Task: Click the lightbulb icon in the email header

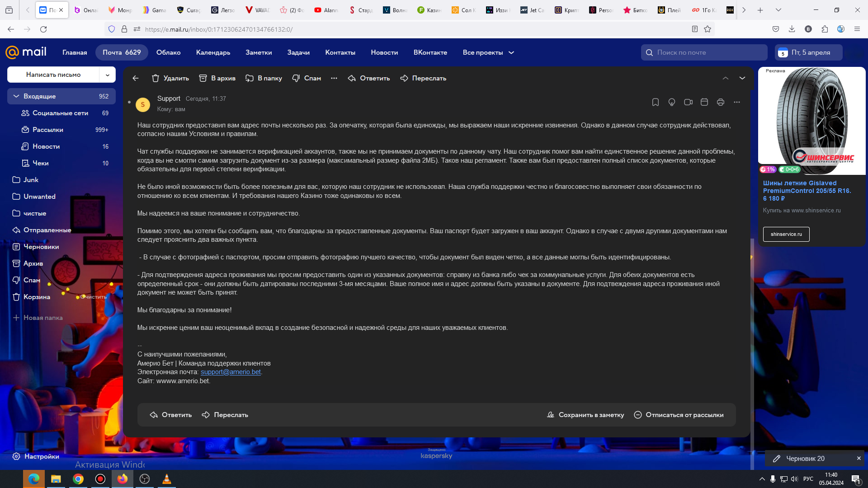Action: [x=672, y=102]
